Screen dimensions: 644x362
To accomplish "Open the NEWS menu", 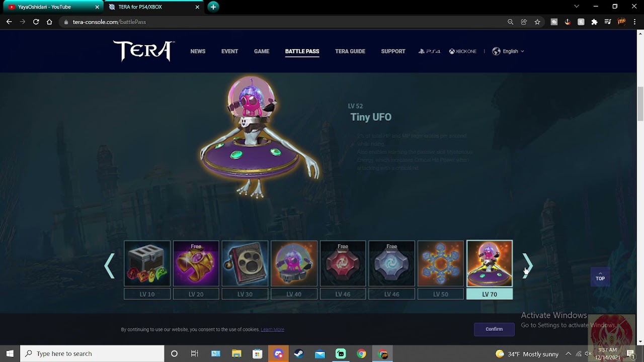I will click(198, 51).
